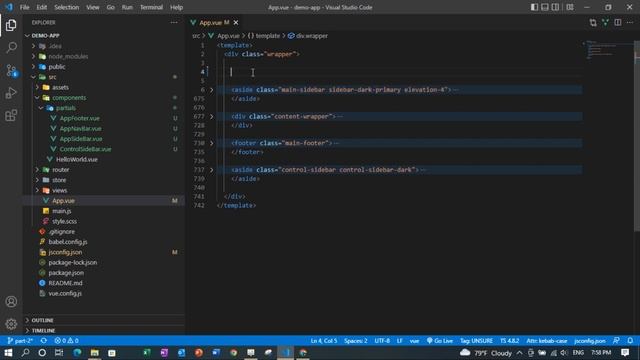Open Source Control view

coord(11,70)
